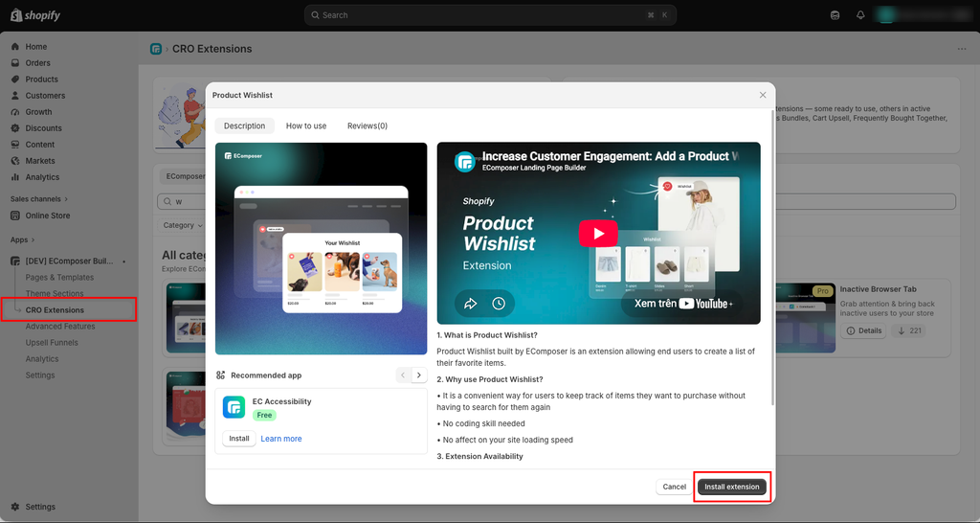
Task: Click the EComposer icon in the CRO Extensions header
Action: pos(156,49)
